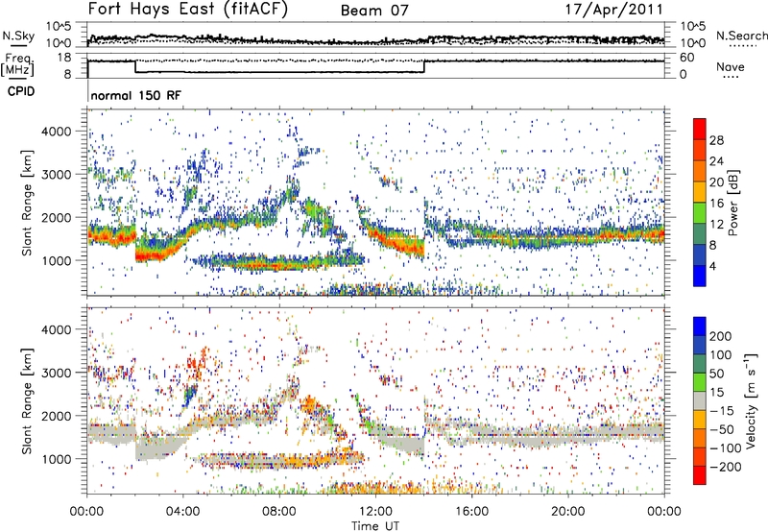This screenshot has height=532, width=768.
Task: Click "Slant Range [km]" label of the power panel
Action: (27, 203)
